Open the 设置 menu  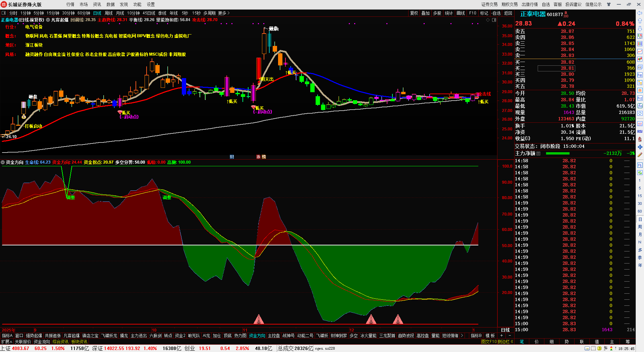tap(151, 4)
